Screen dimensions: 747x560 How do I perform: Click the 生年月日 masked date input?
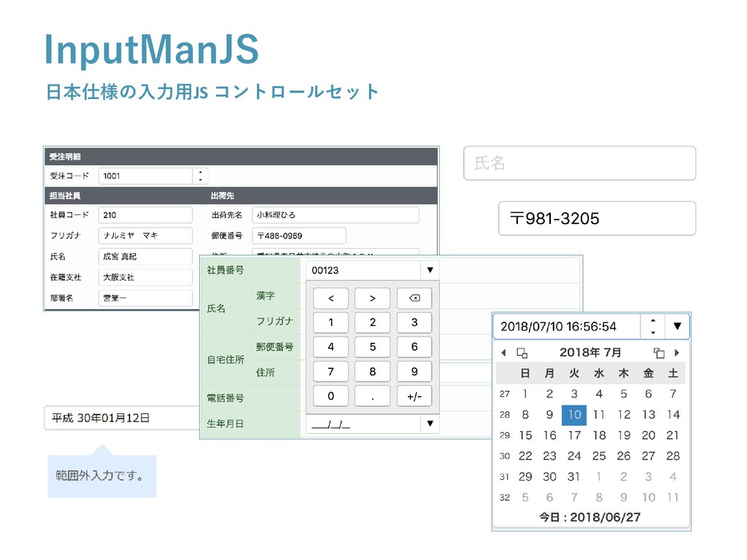click(x=363, y=424)
